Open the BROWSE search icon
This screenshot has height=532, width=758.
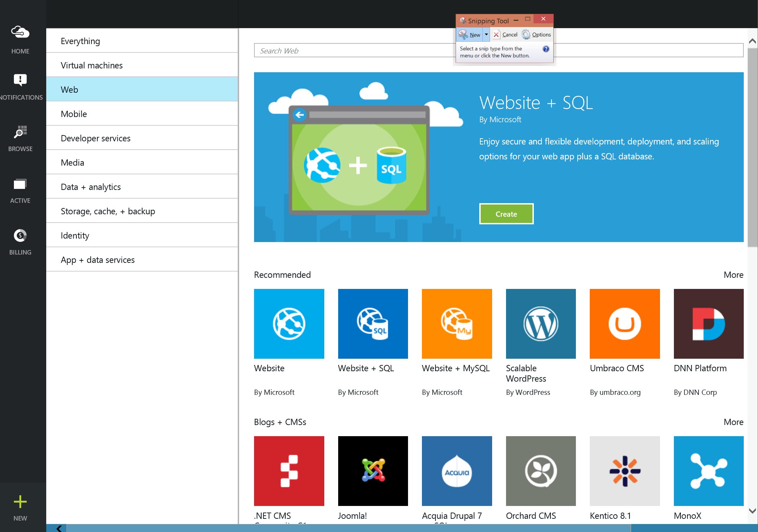(x=20, y=132)
